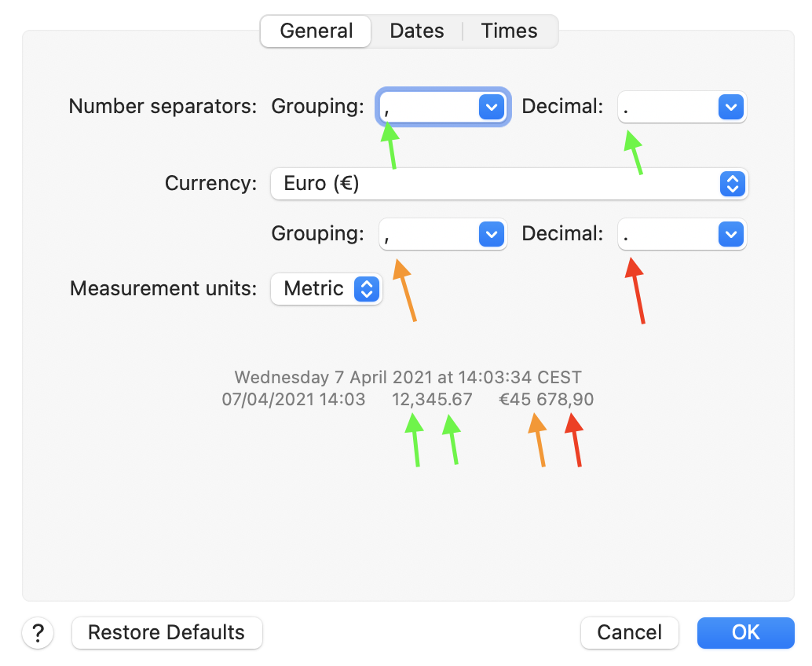Switch to the Times tab
Image resolution: width=812 pixels, height=666 pixels.
509,31
